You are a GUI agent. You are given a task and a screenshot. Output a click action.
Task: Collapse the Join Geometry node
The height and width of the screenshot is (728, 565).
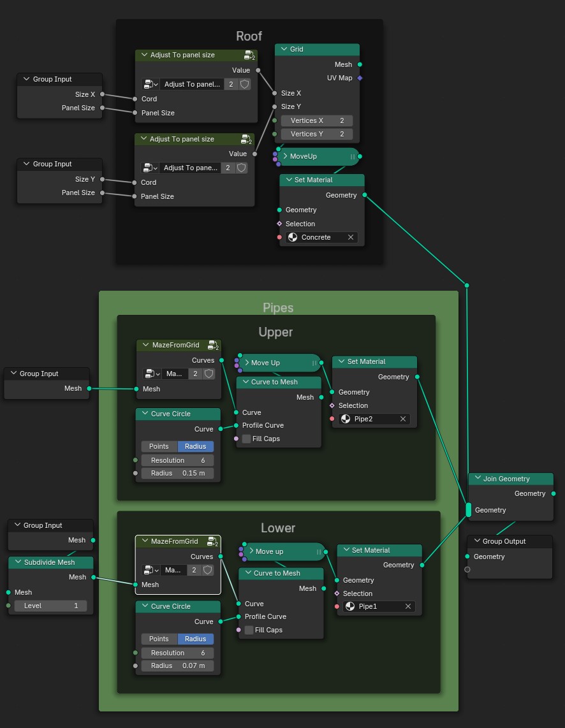[477, 479]
